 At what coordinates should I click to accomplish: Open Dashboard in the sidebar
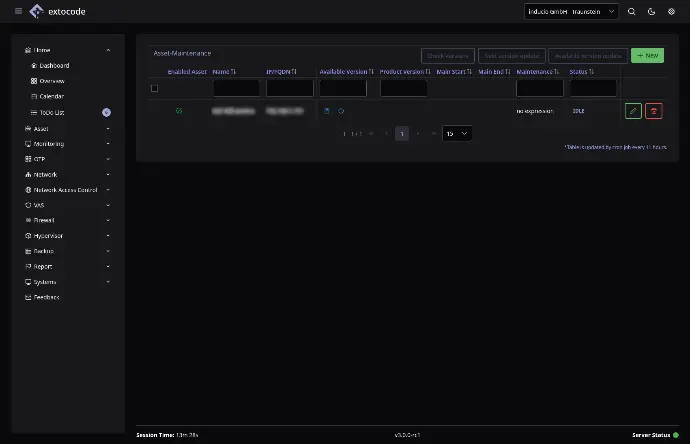click(54, 65)
